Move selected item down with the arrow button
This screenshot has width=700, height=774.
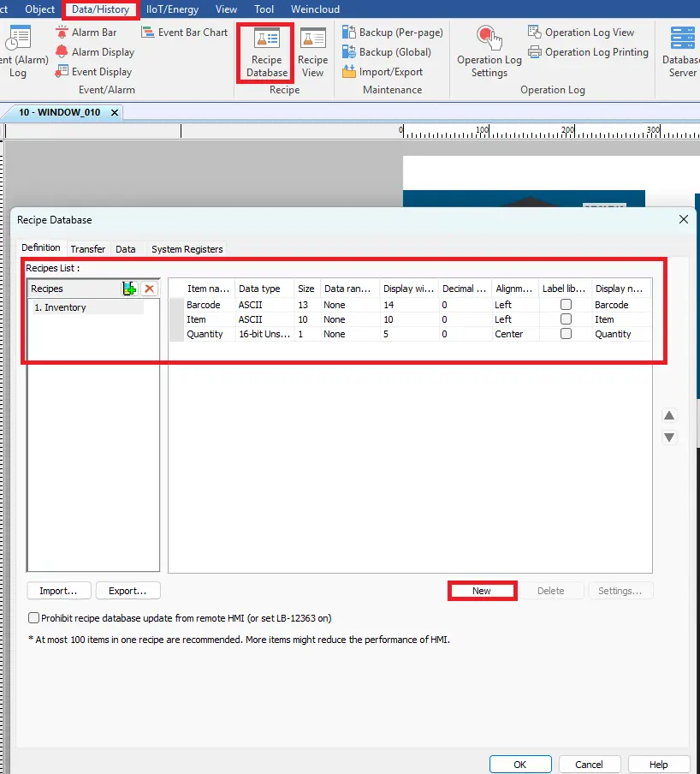[x=669, y=437]
